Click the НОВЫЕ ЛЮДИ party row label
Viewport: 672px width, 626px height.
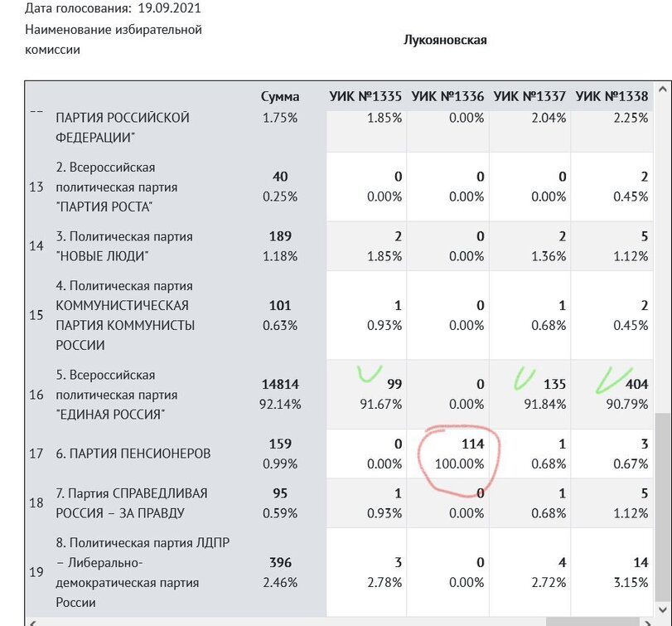[124, 246]
